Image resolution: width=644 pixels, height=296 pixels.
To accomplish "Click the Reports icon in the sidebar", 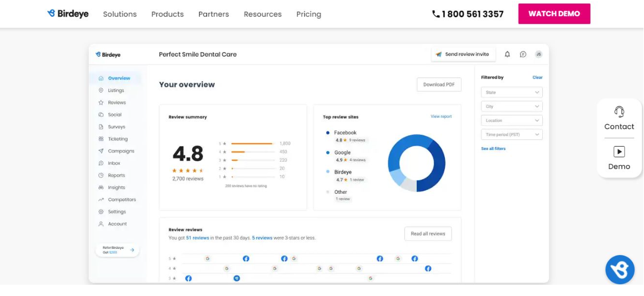I will (101, 175).
